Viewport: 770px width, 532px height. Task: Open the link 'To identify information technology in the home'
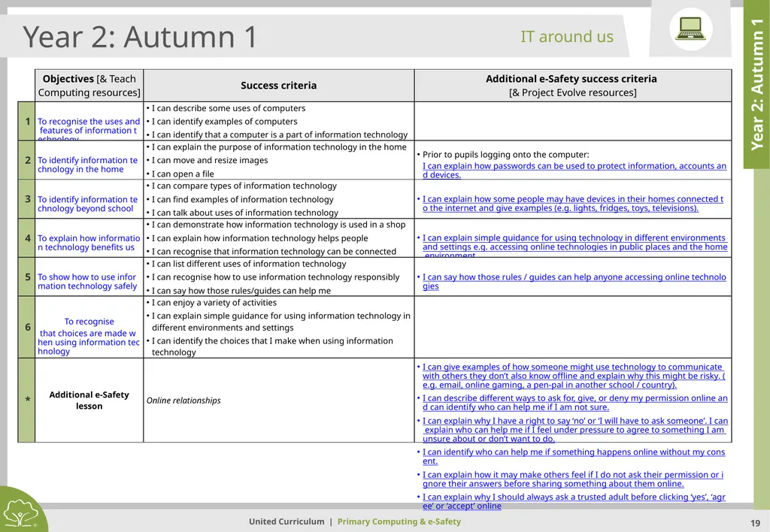pos(88,165)
